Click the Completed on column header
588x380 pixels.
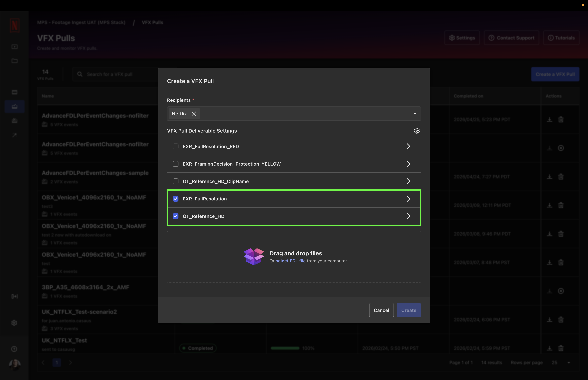pos(468,96)
